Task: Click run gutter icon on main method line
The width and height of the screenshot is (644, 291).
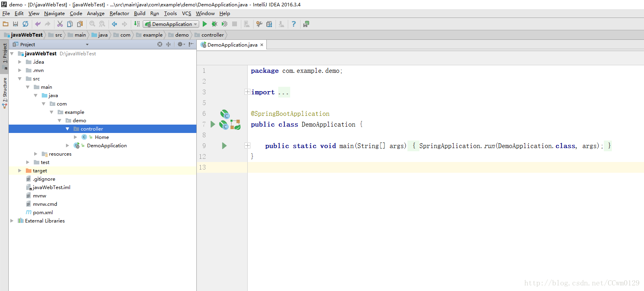Action: (224, 146)
